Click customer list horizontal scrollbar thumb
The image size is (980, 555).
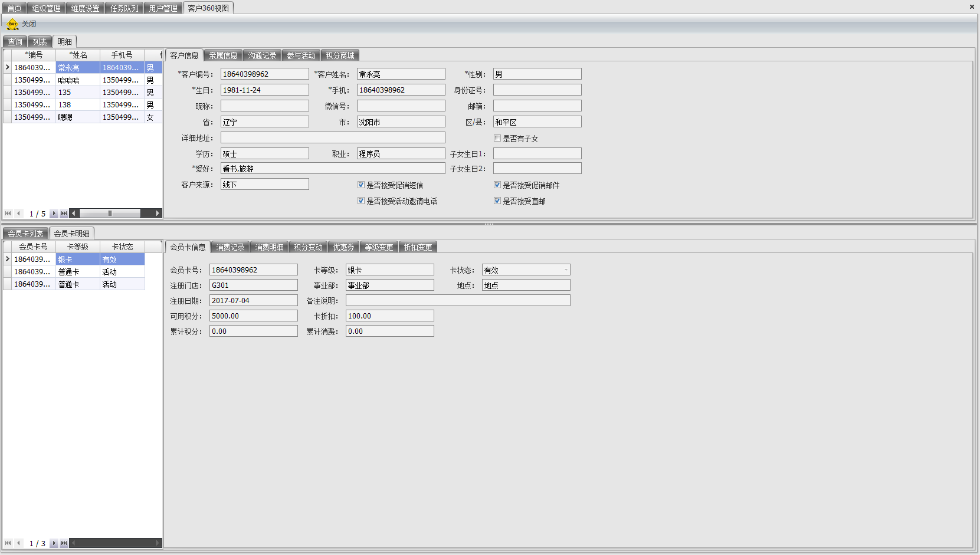pos(110,213)
